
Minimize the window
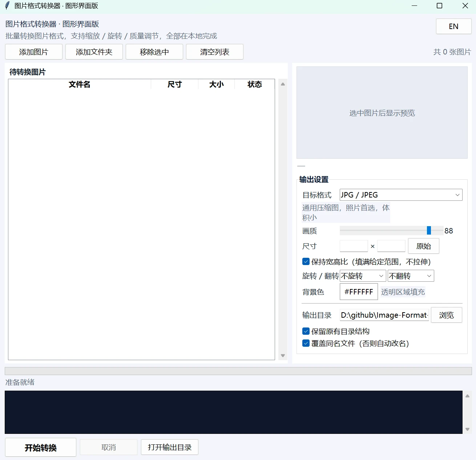point(415,6)
